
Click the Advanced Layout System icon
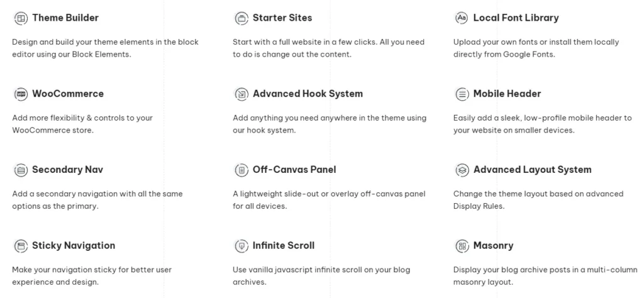click(462, 170)
